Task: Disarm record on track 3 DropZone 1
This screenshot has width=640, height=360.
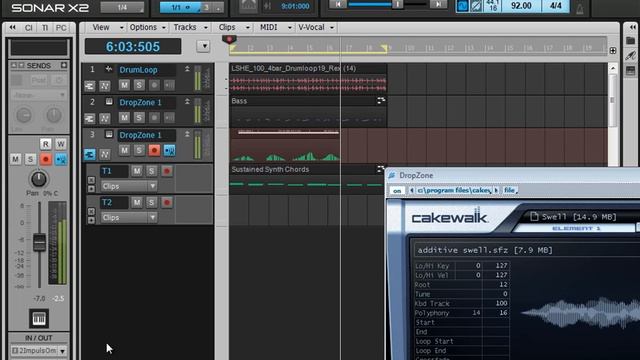Action: point(154,150)
